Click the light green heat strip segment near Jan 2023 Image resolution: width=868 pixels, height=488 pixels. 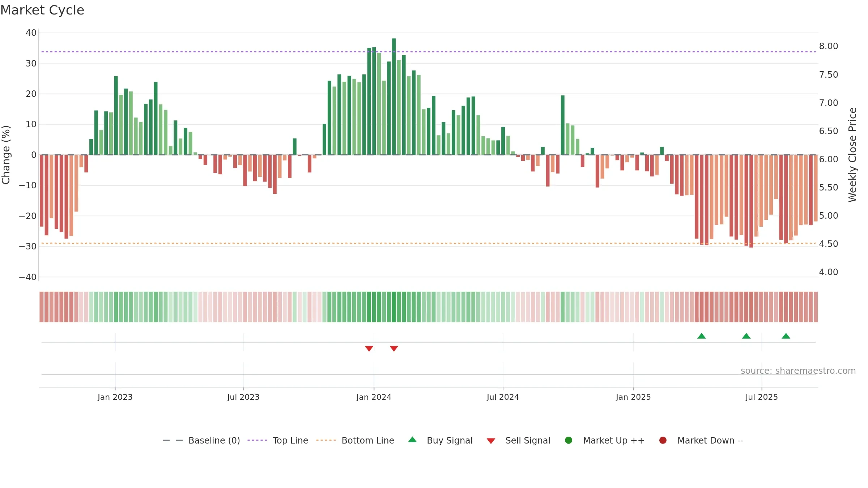tap(111, 307)
